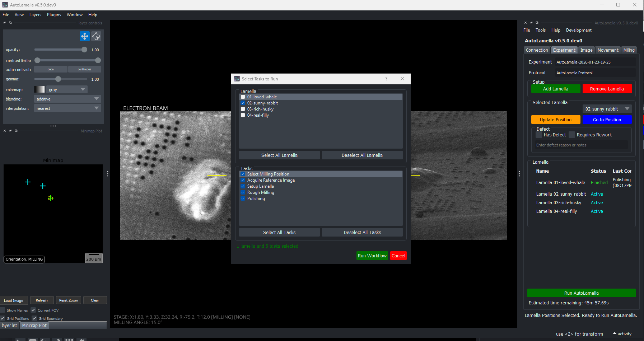The width and height of the screenshot is (644, 341).
Task: Enable the Has Defect checkbox
Action: coord(539,135)
